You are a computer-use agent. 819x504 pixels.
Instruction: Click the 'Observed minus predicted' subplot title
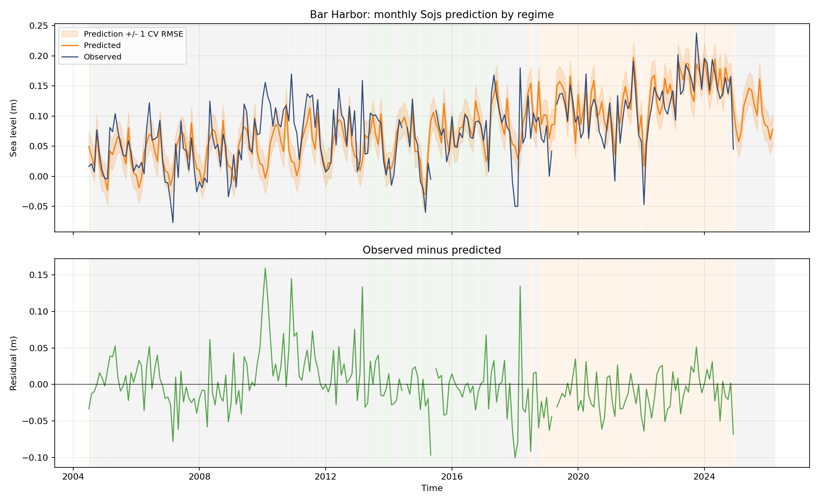point(432,250)
